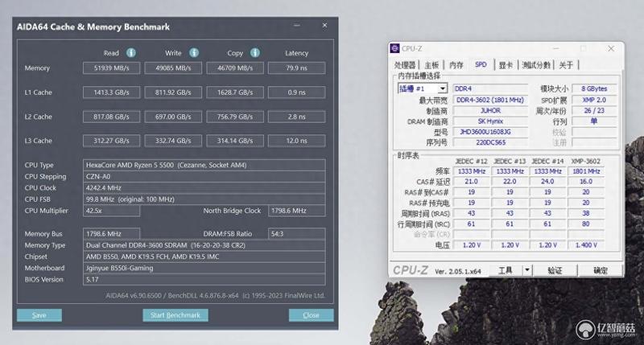Click the XMP-3602 frequency 1801 MHz cell
Image resolution: width=644 pixels, height=345 pixels.
click(x=586, y=171)
